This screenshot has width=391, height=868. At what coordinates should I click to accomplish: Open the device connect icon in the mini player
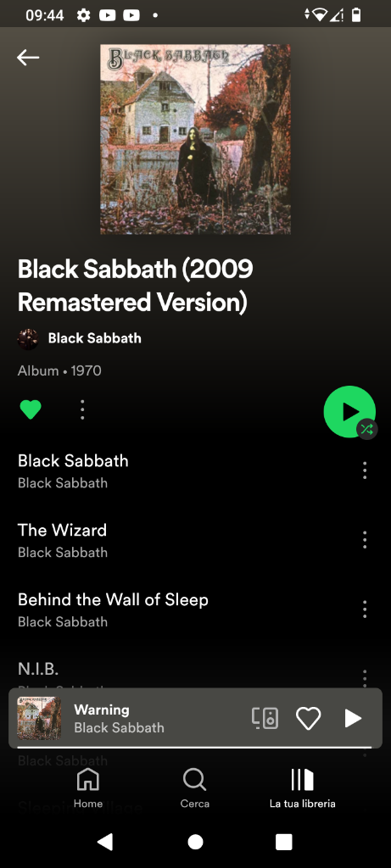pyautogui.click(x=265, y=718)
